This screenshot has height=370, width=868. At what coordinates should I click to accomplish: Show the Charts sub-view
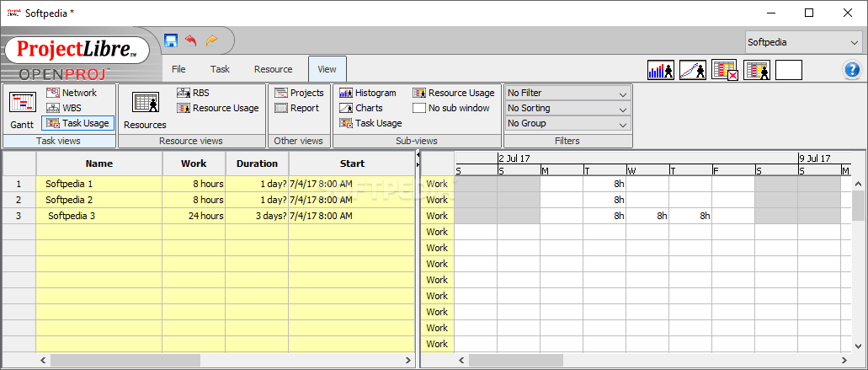click(361, 108)
